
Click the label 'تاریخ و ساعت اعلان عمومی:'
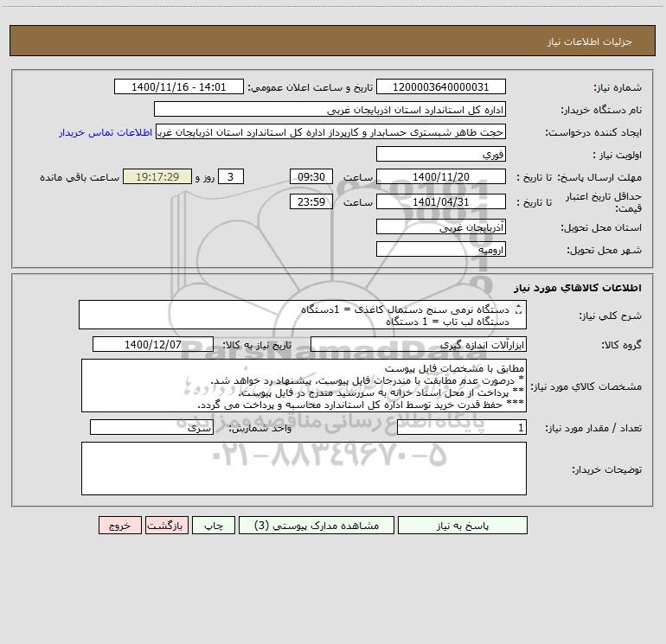pyautogui.click(x=310, y=87)
